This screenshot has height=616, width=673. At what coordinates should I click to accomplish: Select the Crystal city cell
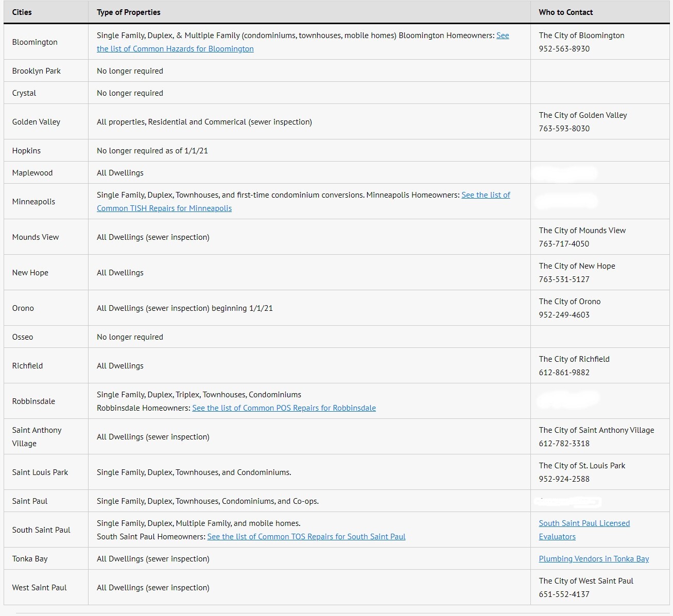point(46,93)
